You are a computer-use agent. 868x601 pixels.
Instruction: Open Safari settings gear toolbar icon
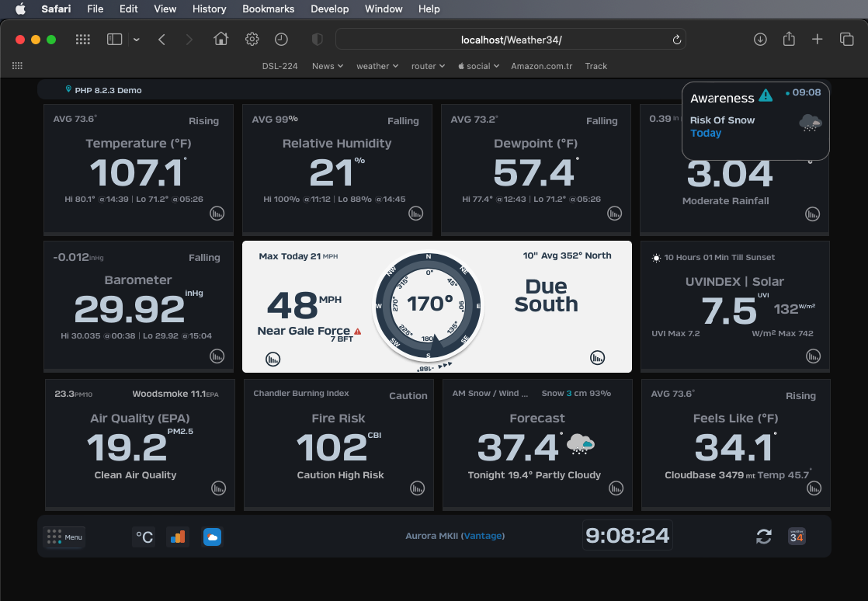[252, 40]
